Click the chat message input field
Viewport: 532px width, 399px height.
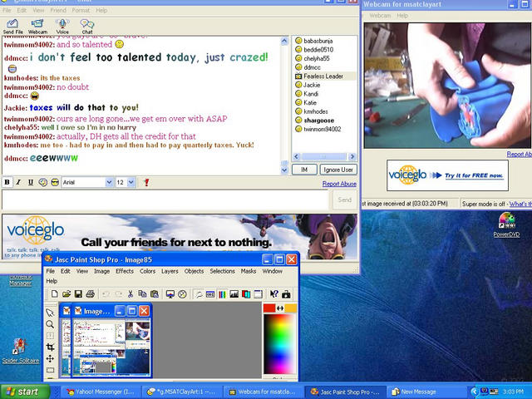click(165, 199)
